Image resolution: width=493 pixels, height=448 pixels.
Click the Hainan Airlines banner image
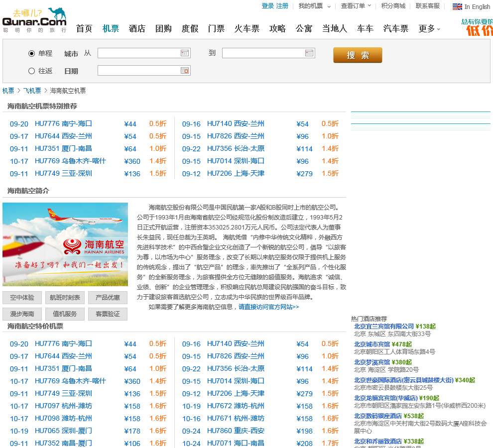pyautogui.click(x=65, y=244)
